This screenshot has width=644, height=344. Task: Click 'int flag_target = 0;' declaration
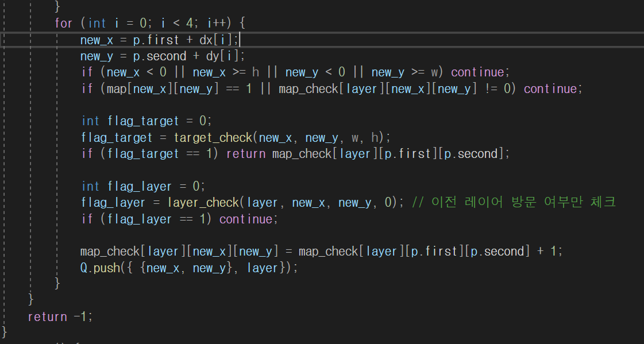pyautogui.click(x=146, y=121)
